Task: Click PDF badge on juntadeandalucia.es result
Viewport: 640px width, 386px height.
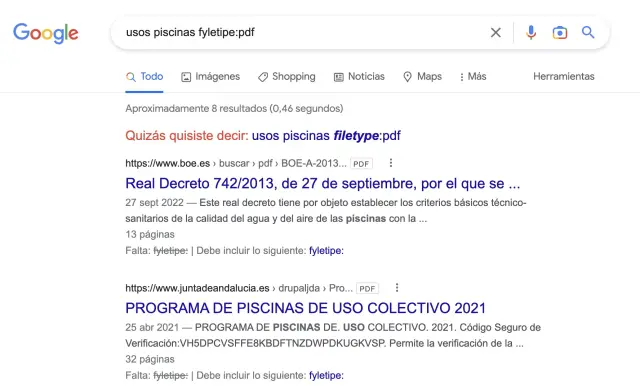Action: tap(367, 288)
